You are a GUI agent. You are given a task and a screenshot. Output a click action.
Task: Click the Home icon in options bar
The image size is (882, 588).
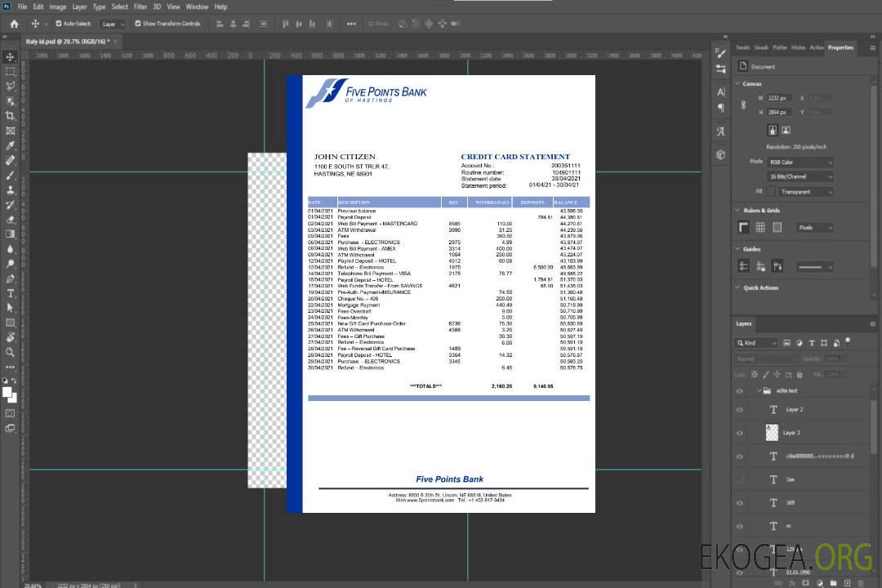point(14,24)
